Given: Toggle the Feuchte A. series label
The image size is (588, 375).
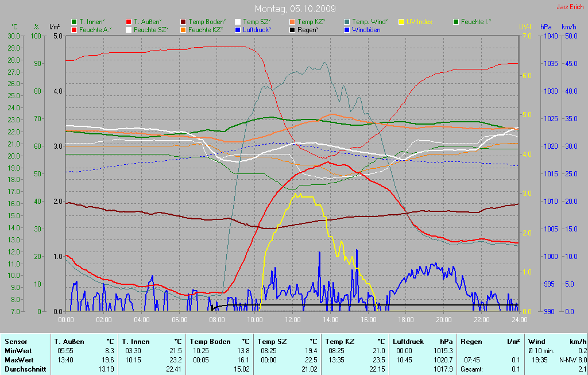Looking at the screenshot, I should [x=95, y=29].
